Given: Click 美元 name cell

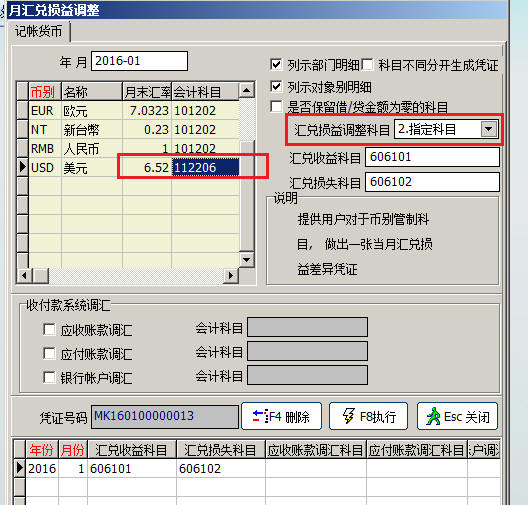Looking at the screenshot, I should [92, 167].
